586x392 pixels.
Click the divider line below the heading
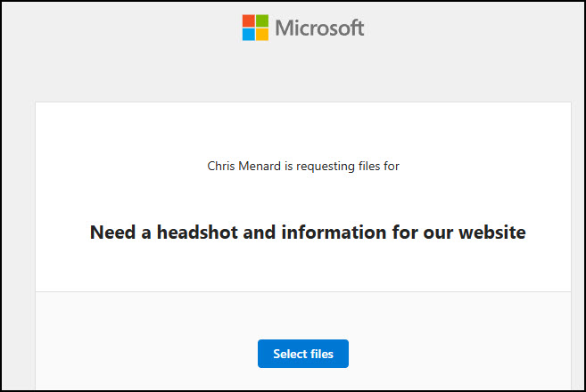[x=303, y=291]
